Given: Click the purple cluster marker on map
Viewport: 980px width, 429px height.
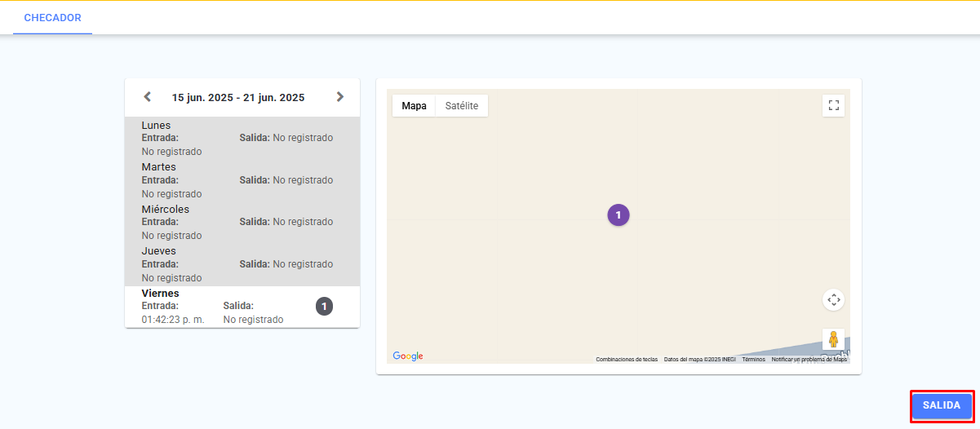Looking at the screenshot, I should pyautogui.click(x=619, y=215).
